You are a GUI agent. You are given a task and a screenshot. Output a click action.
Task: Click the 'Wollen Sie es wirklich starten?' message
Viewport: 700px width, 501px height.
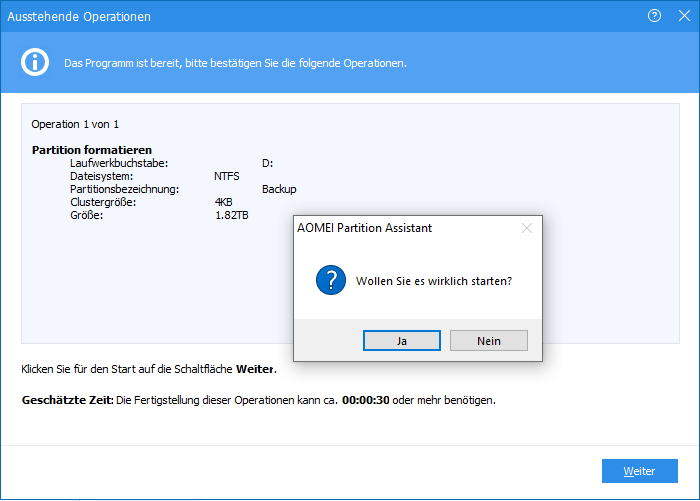click(434, 281)
